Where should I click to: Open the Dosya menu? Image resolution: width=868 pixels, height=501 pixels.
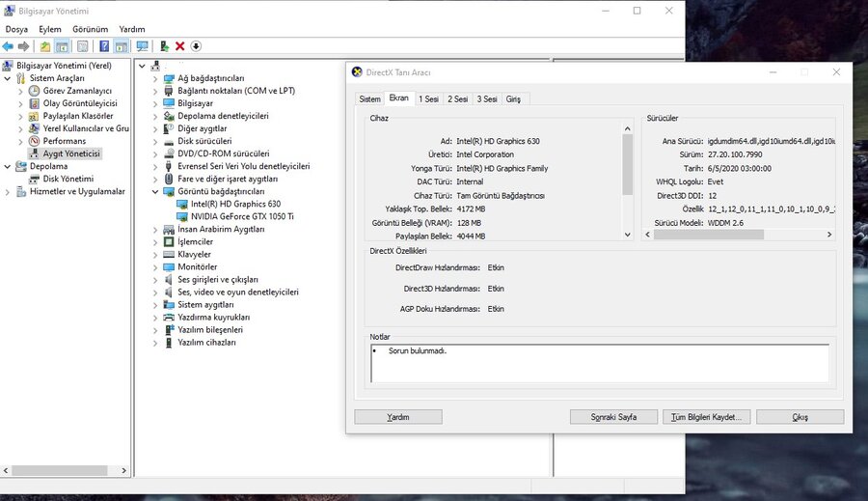tap(16, 29)
